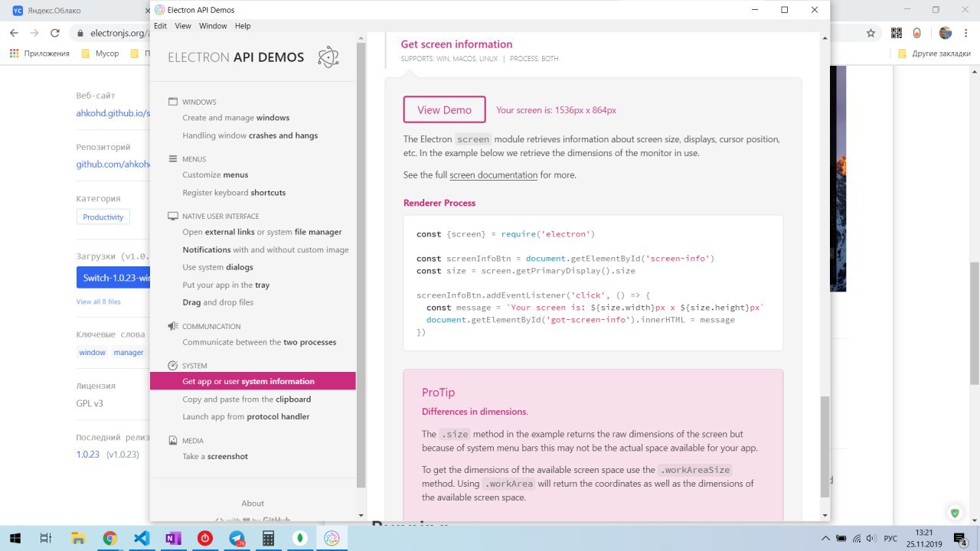Open Copy and paste from the clipboard
Screen dimensions: 980x551
pyautogui.click(x=247, y=399)
